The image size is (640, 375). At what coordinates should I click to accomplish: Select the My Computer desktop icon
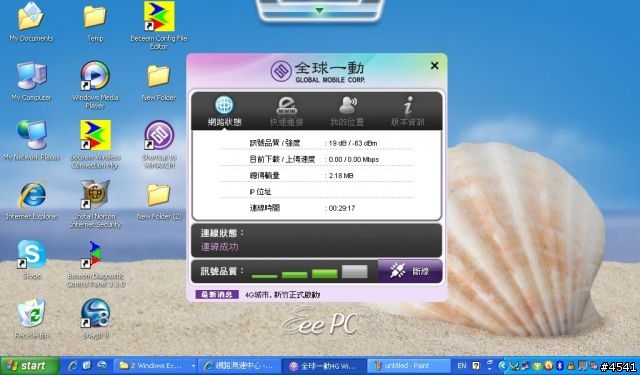(x=31, y=82)
